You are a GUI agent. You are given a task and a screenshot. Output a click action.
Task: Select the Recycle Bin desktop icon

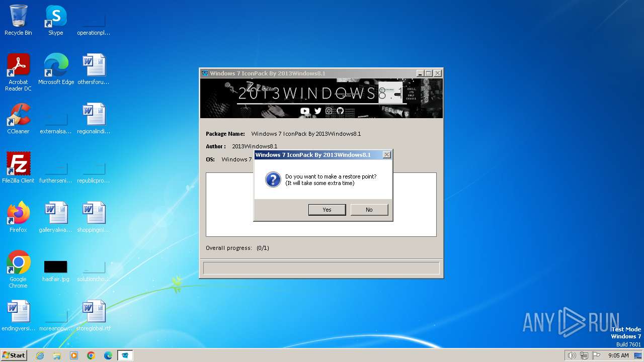tap(18, 20)
